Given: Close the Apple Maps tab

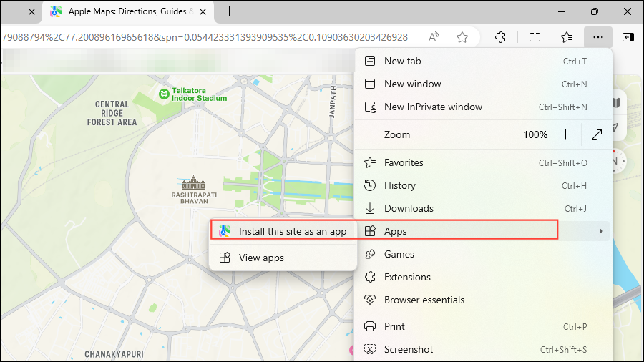Looking at the screenshot, I should coord(203,12).
